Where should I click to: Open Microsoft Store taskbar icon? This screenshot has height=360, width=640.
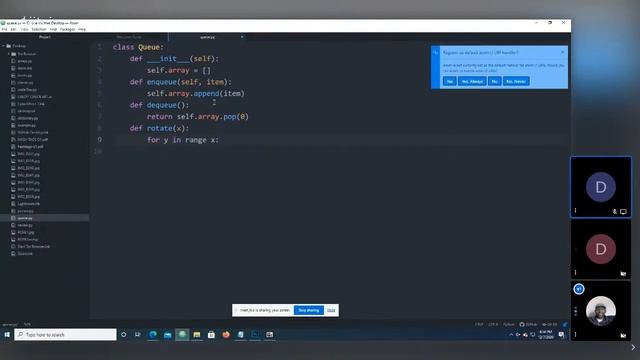[211, 335]
